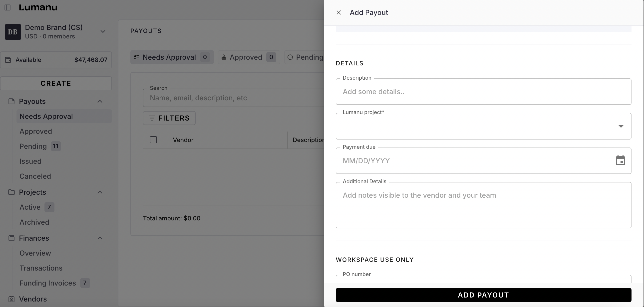644x307 pixels.
Task: Toggle the sidebar panel icon beside the Lumanu logo
Action: click(7, 7)
